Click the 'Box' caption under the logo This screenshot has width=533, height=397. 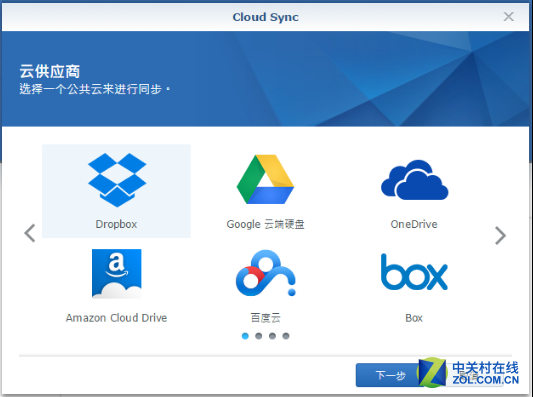coord(414,318)
